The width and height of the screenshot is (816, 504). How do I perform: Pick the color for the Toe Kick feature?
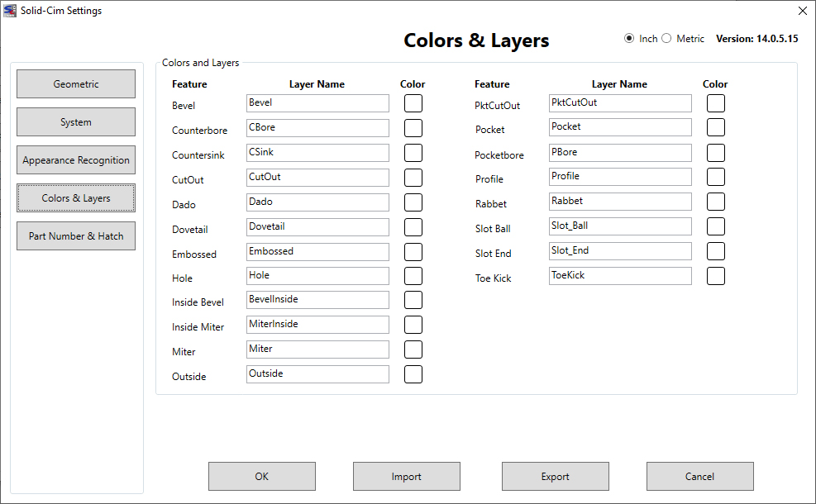[716, 276]
